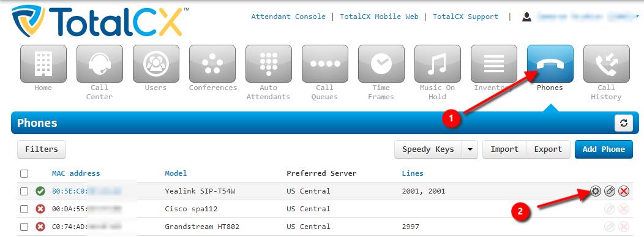Viewport: 644px width, 237px height.
Task: Click the Cisco spa112 model text
Action: [x=191, y=209]
